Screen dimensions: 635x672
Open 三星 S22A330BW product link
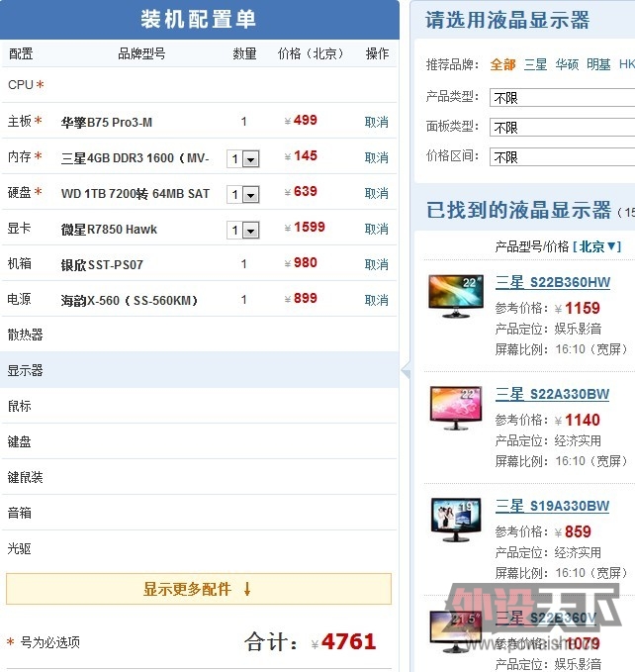552,394
